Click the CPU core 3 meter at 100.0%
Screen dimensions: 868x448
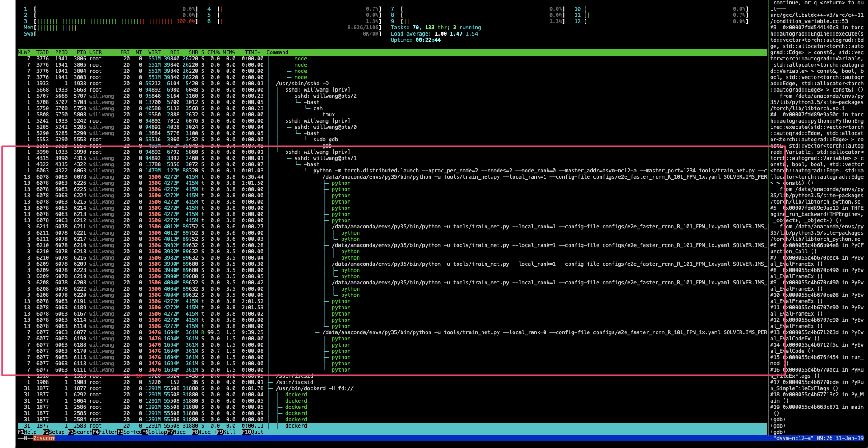click(111, 21)
